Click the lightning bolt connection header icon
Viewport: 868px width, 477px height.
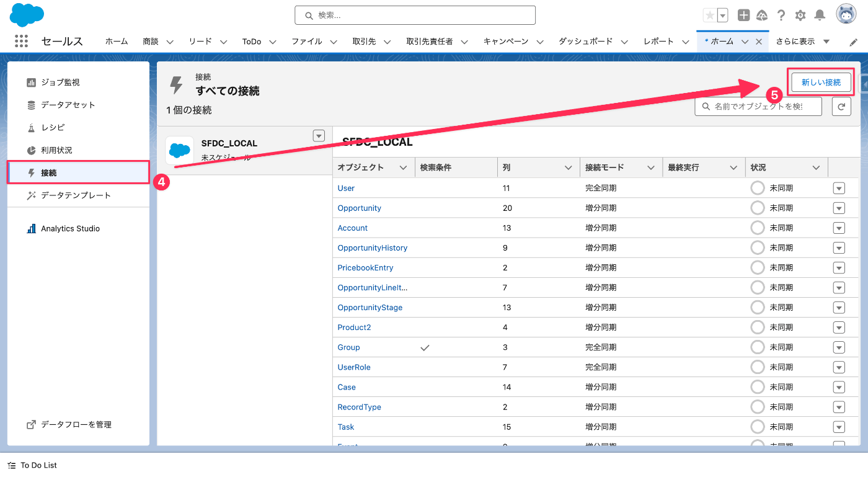click(177, 85)
